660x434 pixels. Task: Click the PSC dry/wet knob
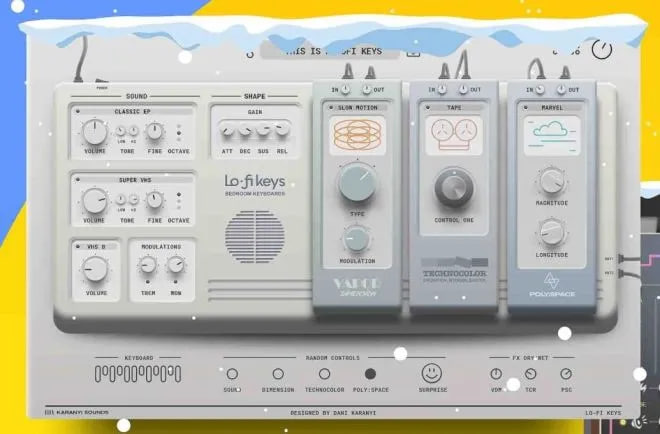(566, 373)
